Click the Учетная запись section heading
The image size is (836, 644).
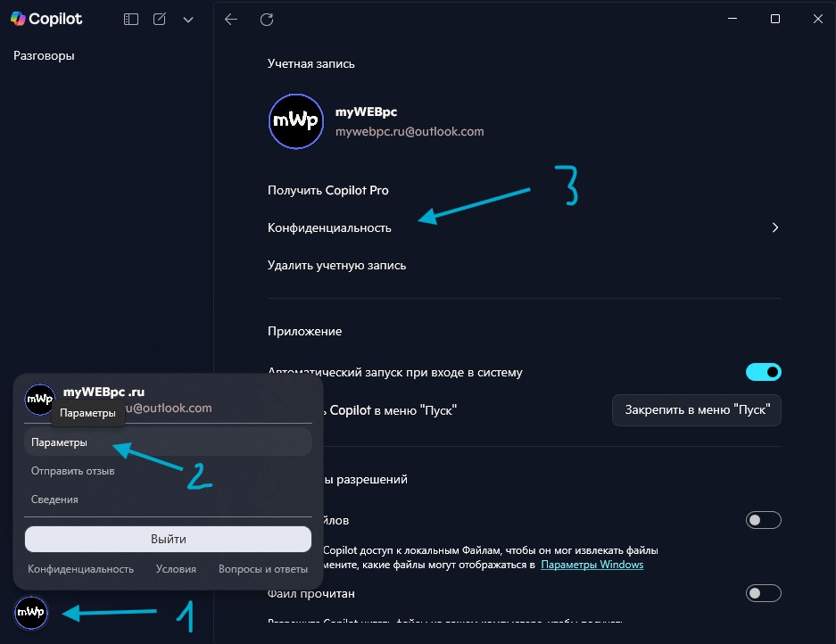coord(310,63)
